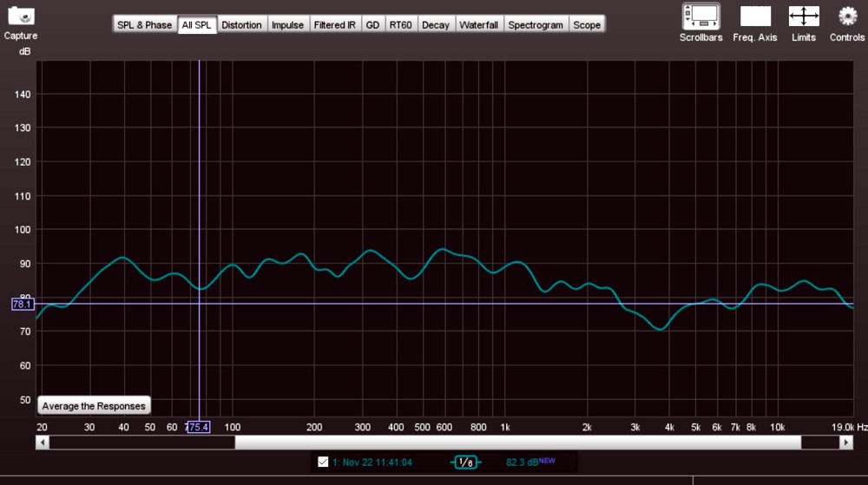This screenshot has height=485, width=868.
Task: Select the All SPL tab
Action: click(196, 25)
